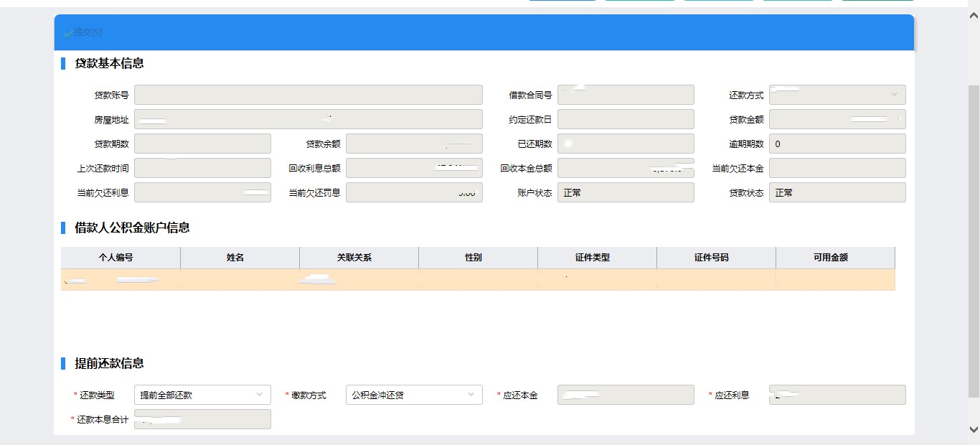Click the 贷款金额 field
Screen dimensions: 980x445
coord(837,119)
